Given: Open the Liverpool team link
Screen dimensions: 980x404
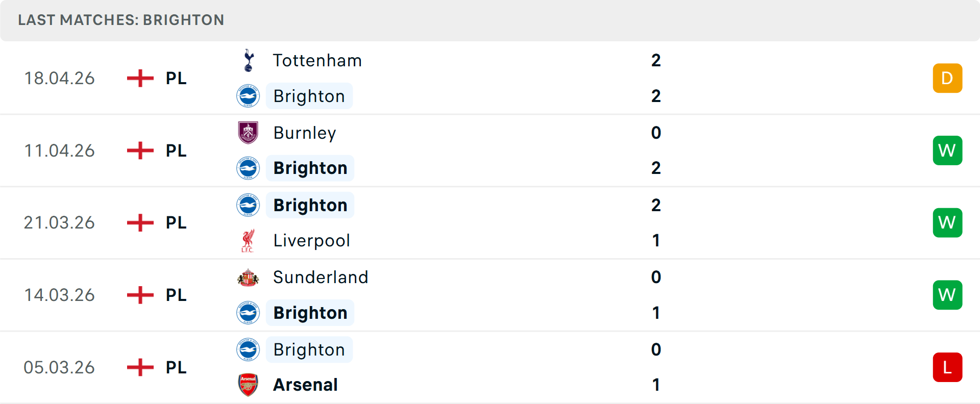Looking at the screenshot, I should (x=311, y=241).
